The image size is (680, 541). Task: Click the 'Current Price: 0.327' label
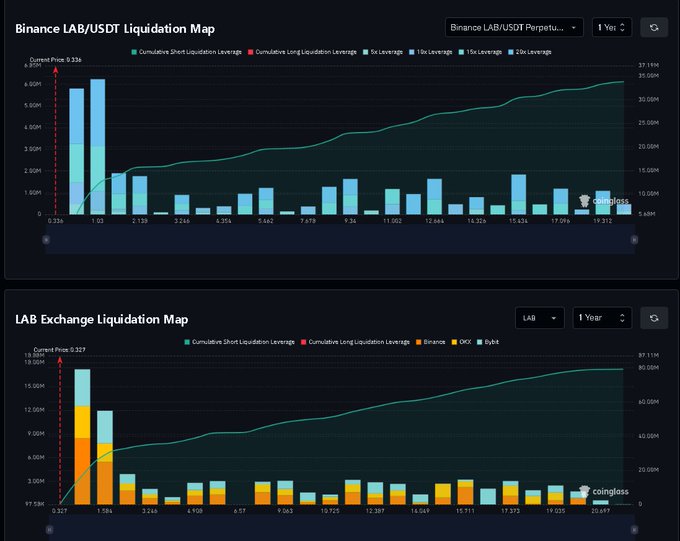[59, 350]
